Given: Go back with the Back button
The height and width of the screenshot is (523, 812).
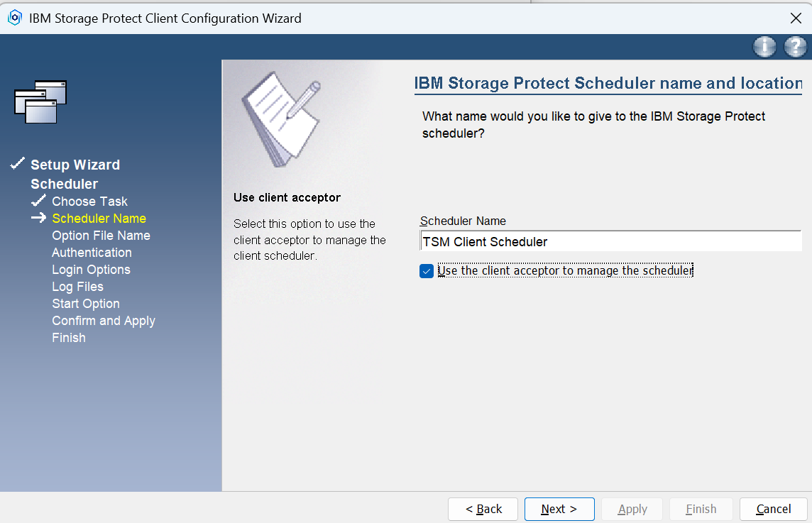Looking at the screenshot, I should click(483, 509).
